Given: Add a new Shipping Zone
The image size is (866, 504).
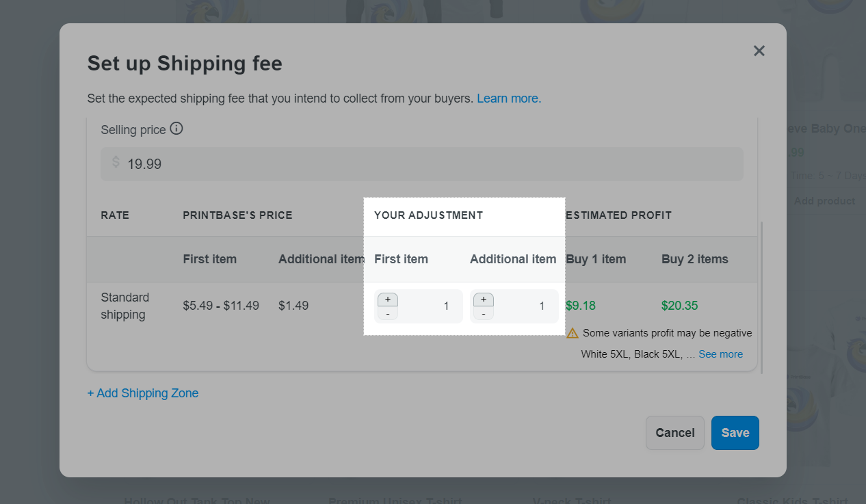Looking at the screenshot, I should [x=143, y=393].
